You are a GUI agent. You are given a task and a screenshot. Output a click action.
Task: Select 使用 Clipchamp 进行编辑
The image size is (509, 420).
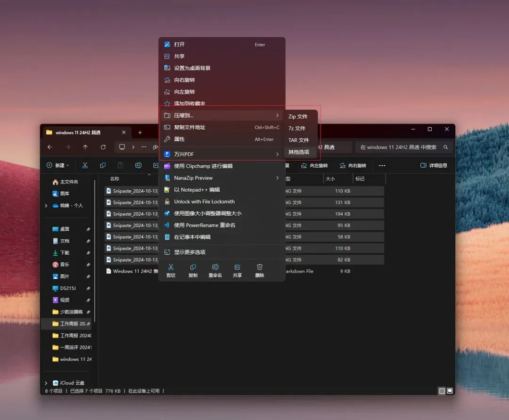(x=222, y=166)
